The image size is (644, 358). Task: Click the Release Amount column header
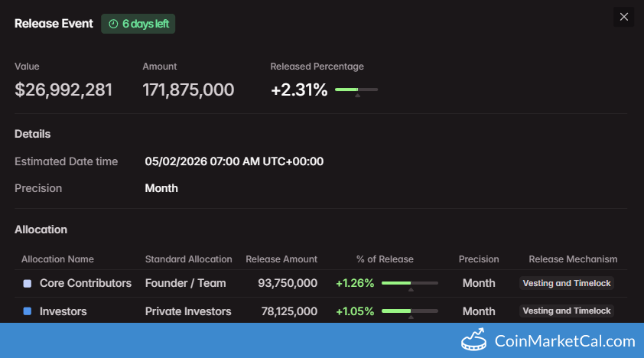[x=281, y=259]
